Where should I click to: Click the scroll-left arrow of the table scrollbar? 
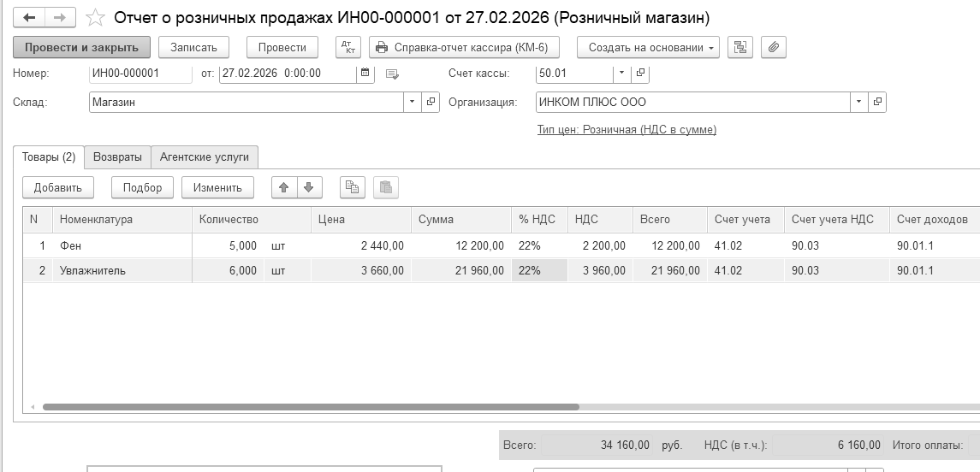tap(33, 407)
